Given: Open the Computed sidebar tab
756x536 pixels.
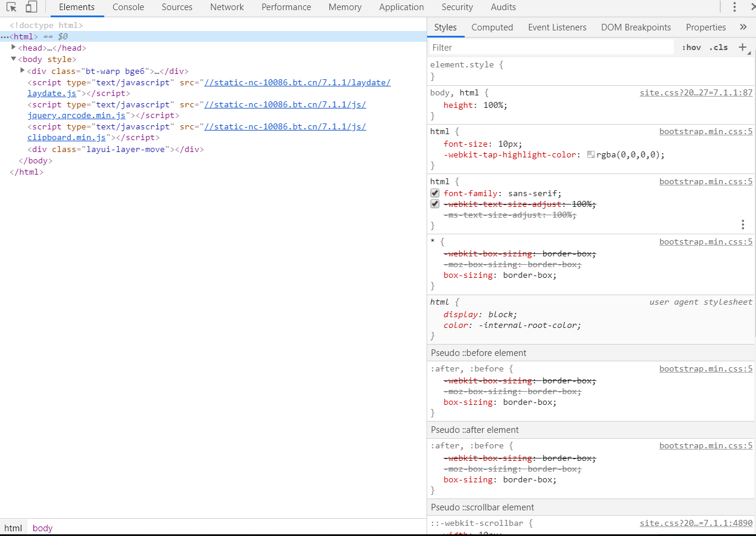Looking at the screenshot, I should tap(492, 27).
